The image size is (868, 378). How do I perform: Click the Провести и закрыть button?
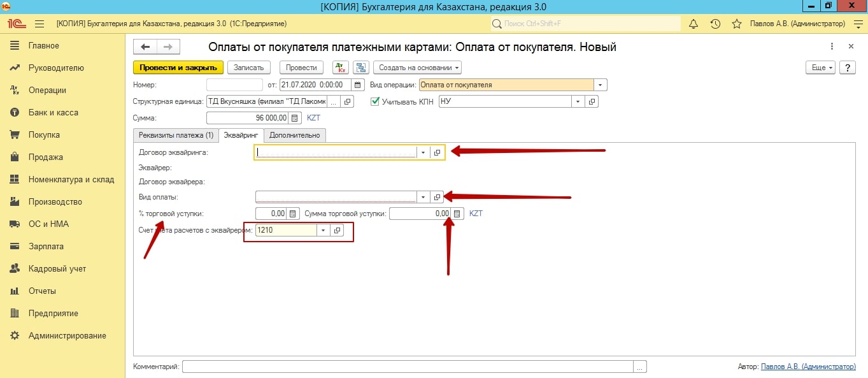click(x=178, y=68)
